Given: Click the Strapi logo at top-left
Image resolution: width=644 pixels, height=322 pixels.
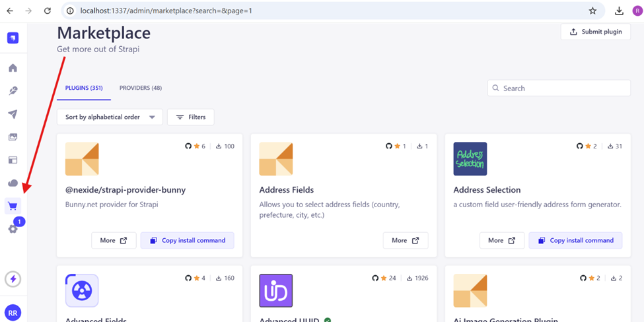Looking at the screenshot, I should (13, 38).
